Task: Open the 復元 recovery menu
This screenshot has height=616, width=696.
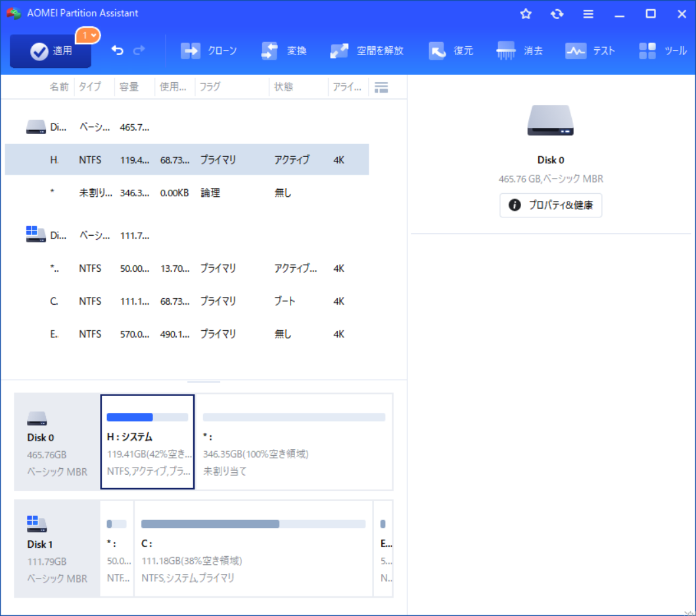Action: click(x=451, y=51)
